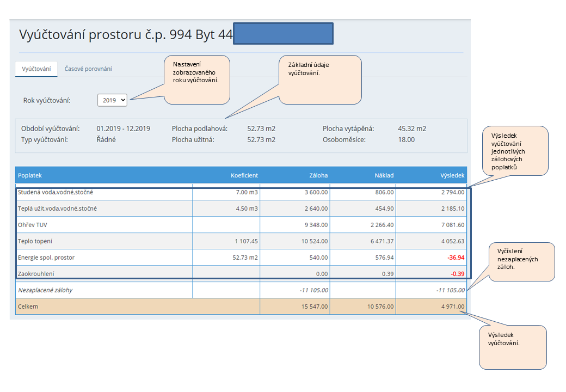
Task: Switch to the Časové porovnání tab
Action: pyautogui.click(x=88, y=69)
